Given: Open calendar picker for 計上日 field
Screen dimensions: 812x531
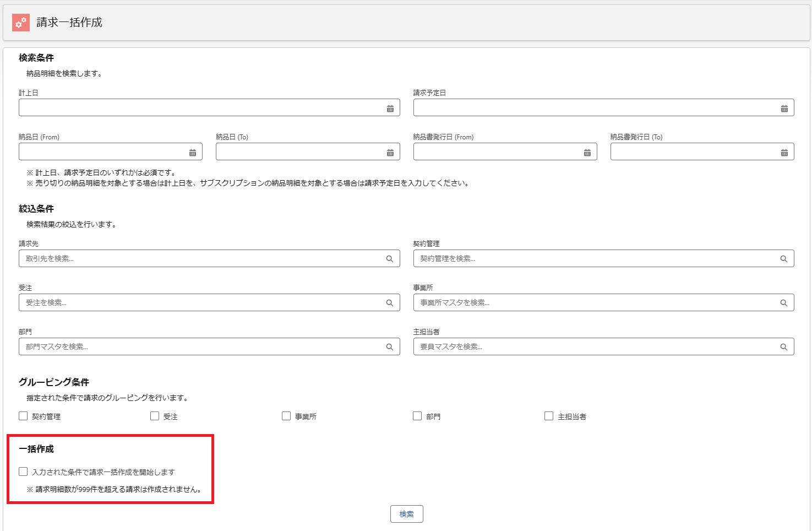Looking at the screenshot, I should coord(390,109).
